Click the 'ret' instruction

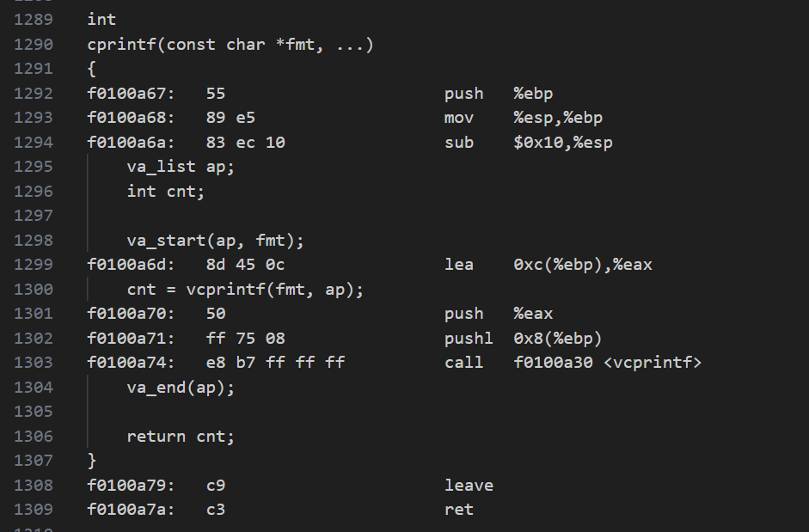[x=459, y=510]
